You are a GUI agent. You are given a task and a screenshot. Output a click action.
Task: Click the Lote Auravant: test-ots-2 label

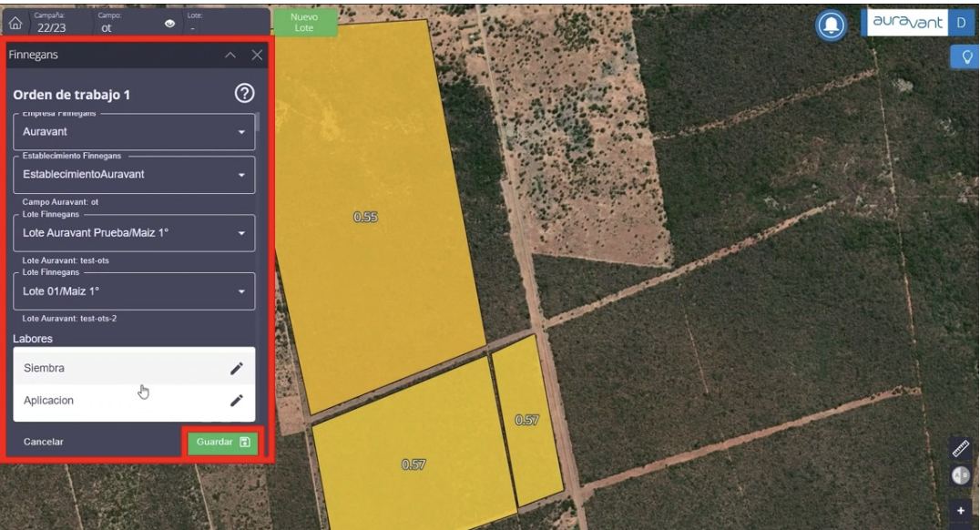[69, 318]
